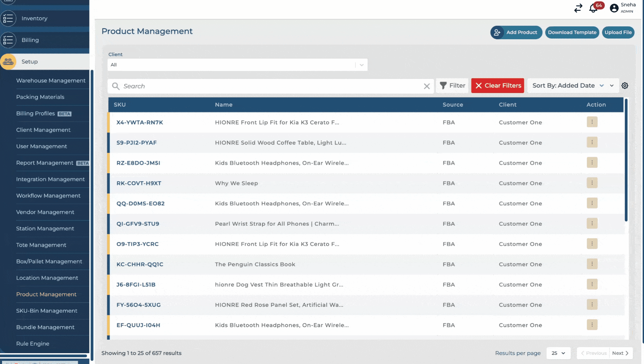Click the Download Template button
Screen dimensions: 644x364
pyautogui.click(x=572, y=32)
